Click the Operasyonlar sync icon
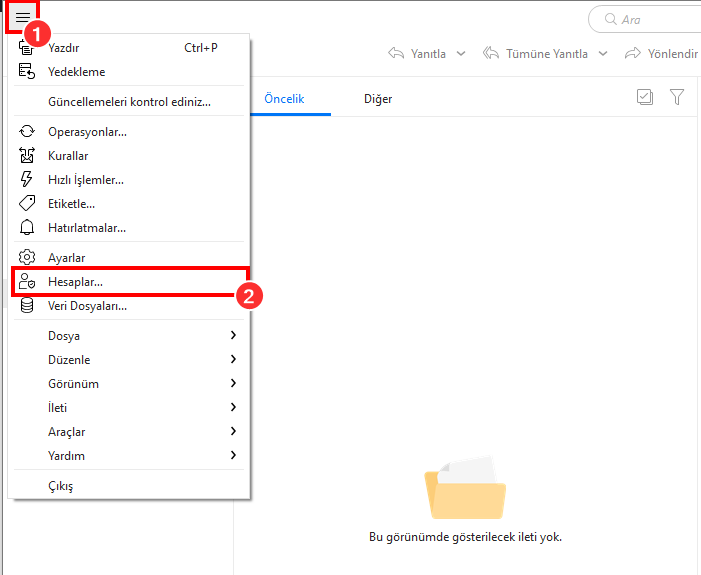The width and height of the screenshot is (701, 575). coord(27,132)
